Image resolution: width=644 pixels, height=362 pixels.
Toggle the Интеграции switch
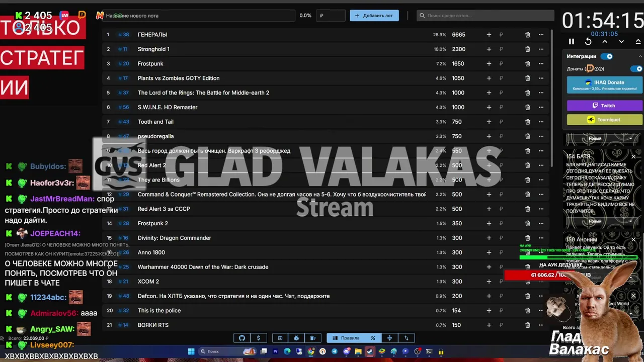(x=607, y=56)
